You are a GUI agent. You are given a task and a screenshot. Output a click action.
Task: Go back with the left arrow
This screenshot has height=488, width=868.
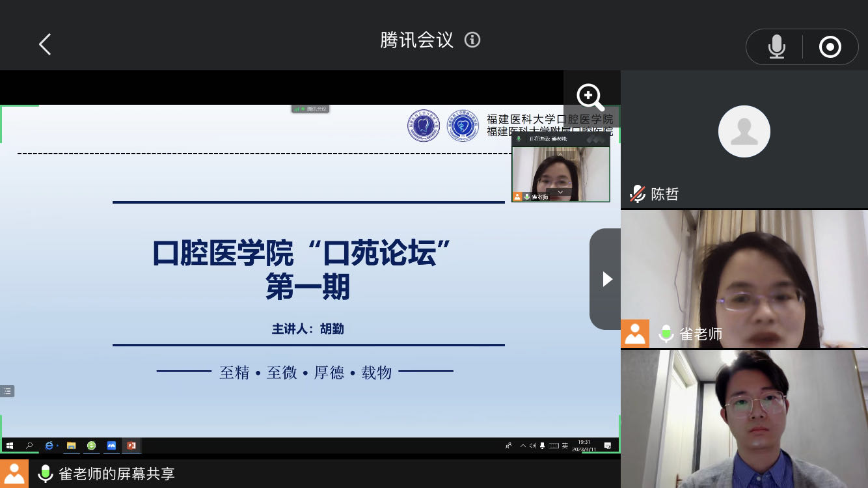(44, 45)
